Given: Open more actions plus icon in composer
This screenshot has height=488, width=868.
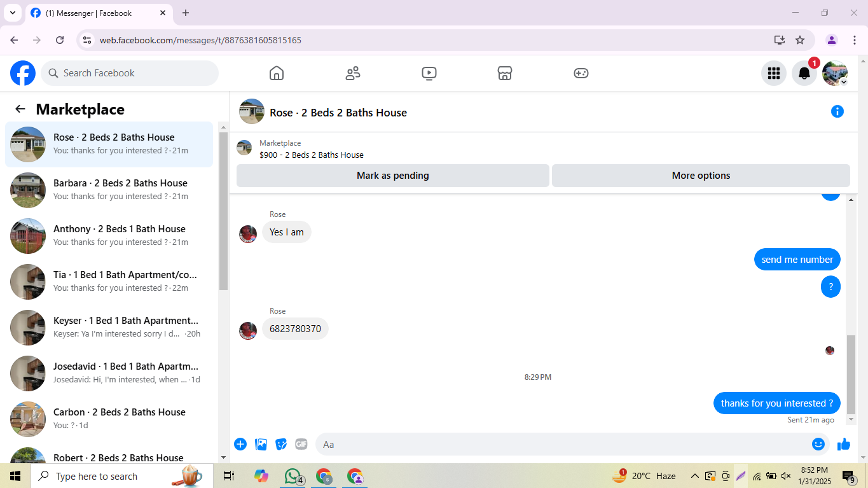Looking at the screenshot, I should click(x=240, y=444).
